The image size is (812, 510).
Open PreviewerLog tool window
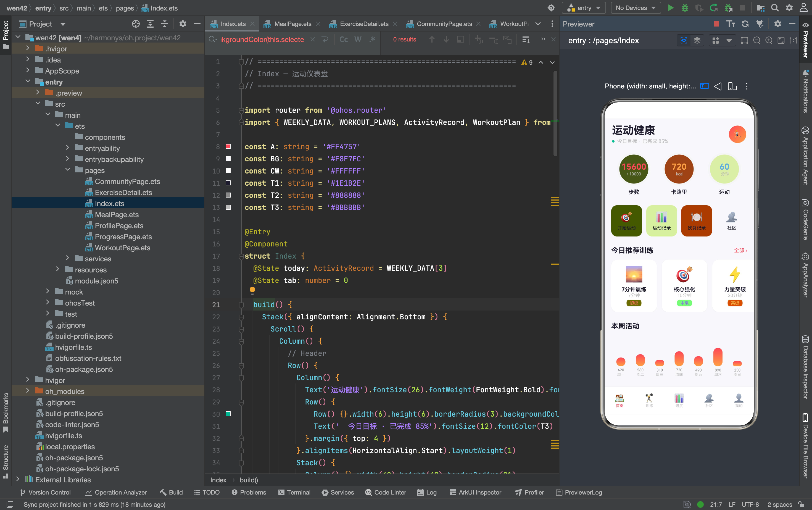[x=579, y=493]
